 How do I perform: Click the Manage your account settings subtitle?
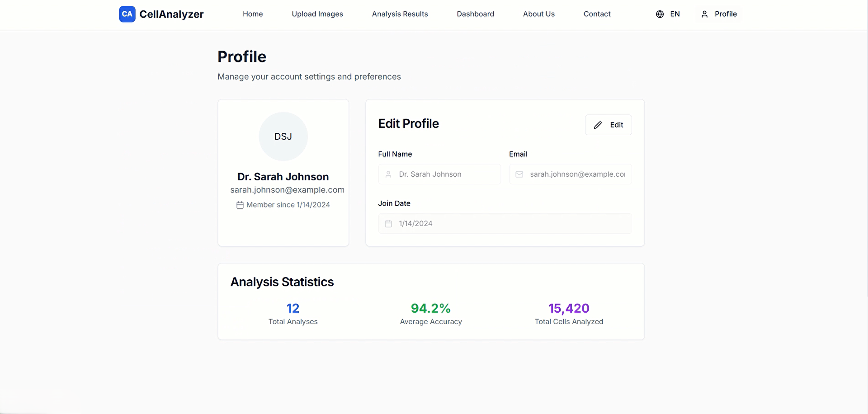(x=309, y=77)
